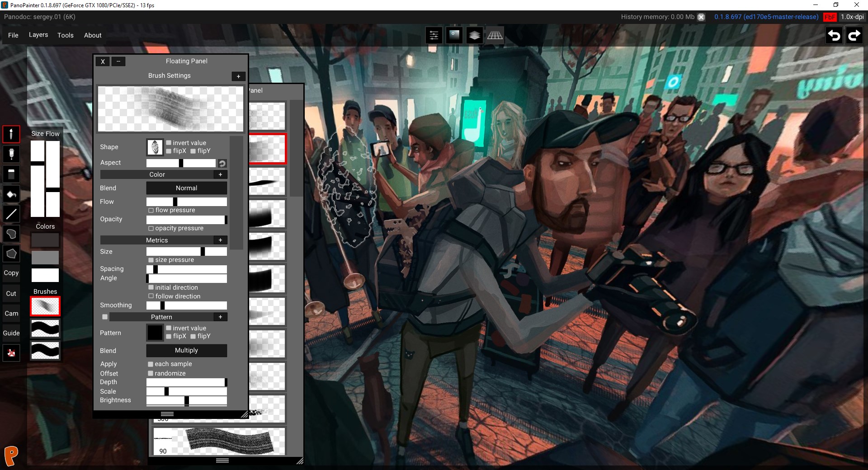Adjust the Opacity slider in Brush Settings

[x=186, y=220]
